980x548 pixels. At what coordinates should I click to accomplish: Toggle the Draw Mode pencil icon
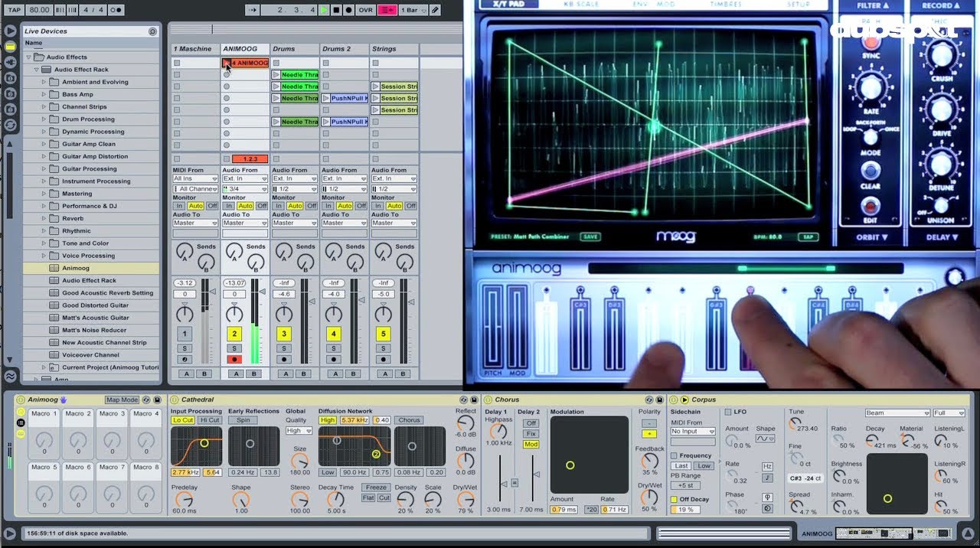(435, 10)
